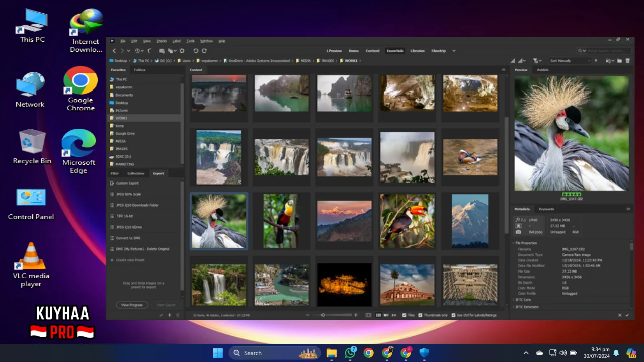
Task: Click the zoom out minus icon
Action: [x=308, y=315]
